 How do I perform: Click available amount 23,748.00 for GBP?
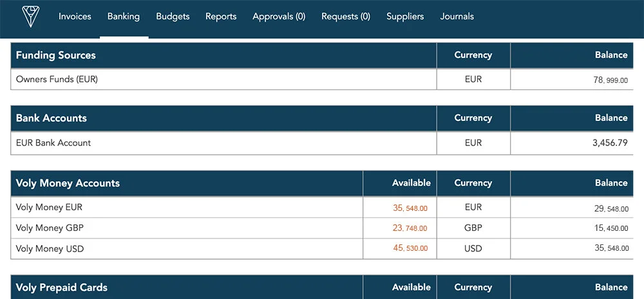[x=410, y=228]
